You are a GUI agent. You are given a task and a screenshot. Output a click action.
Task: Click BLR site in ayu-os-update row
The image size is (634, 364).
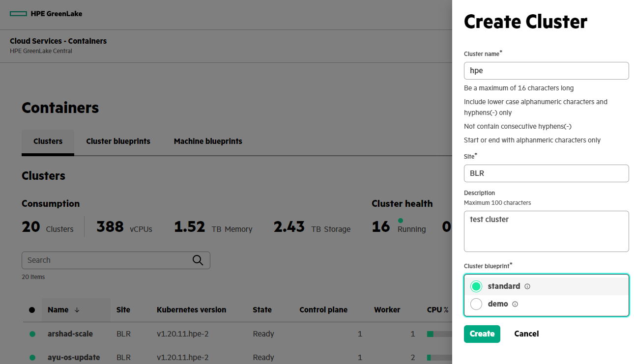[124, 358]
